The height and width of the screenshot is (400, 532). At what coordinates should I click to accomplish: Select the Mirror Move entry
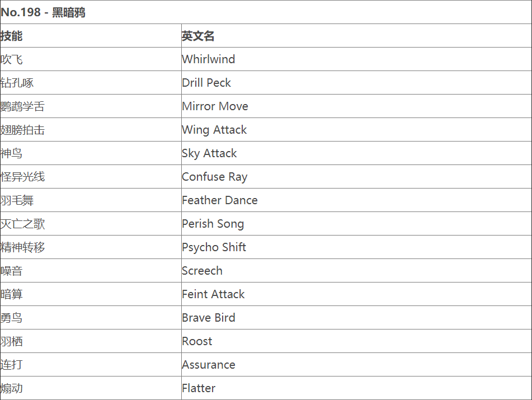[215, 106]
